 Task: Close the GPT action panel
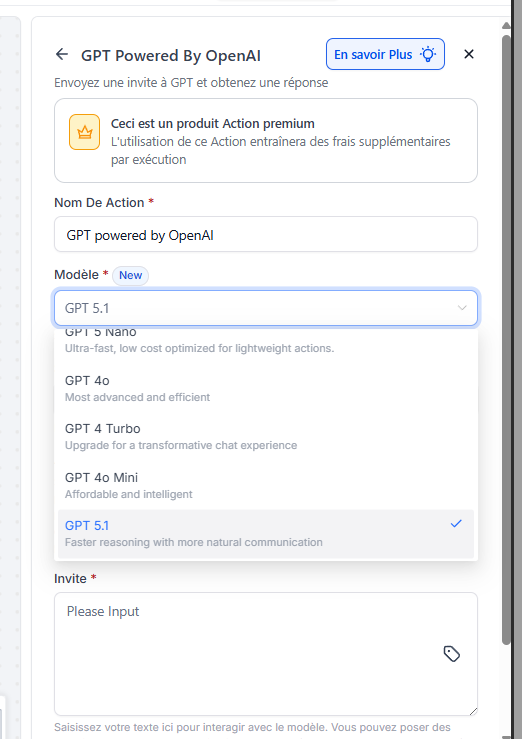coord(469,54)
